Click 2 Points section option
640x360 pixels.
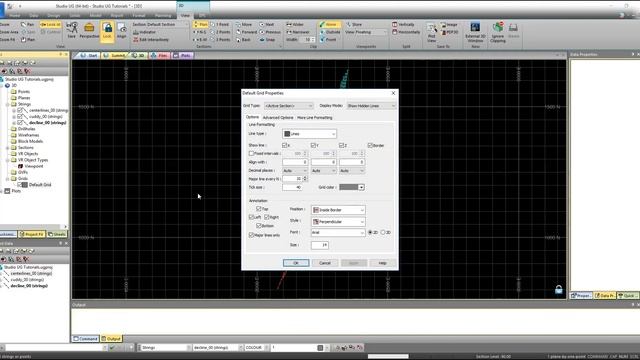(220, 32)
